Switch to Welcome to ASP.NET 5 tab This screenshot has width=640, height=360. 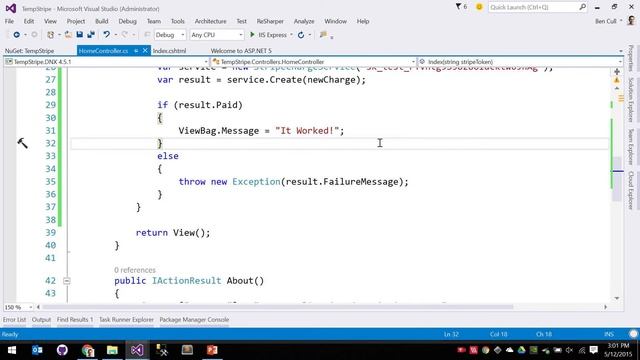coord(241,51)
